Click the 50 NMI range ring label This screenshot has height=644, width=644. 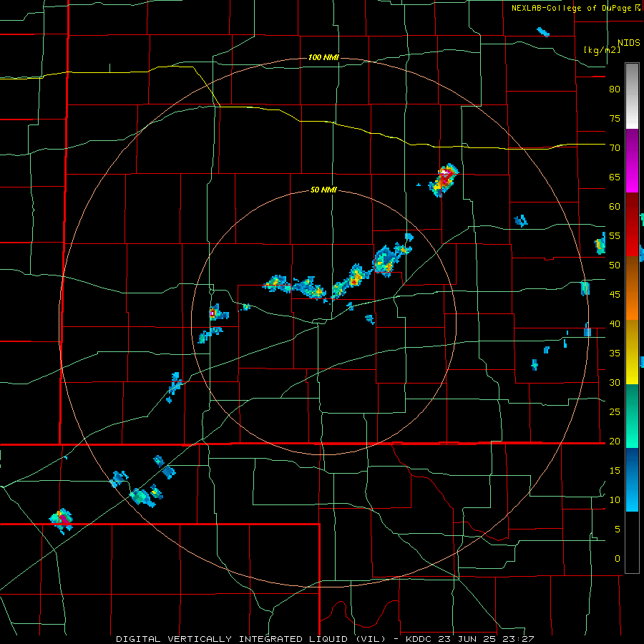pos(323,190)
